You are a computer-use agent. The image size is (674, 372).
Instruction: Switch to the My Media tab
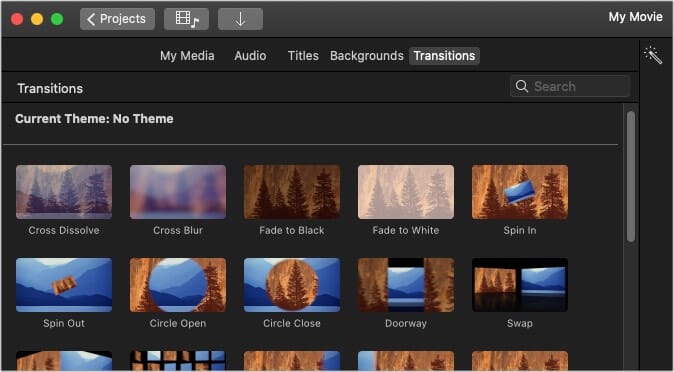pyautogui.click(x=187, y=56)
